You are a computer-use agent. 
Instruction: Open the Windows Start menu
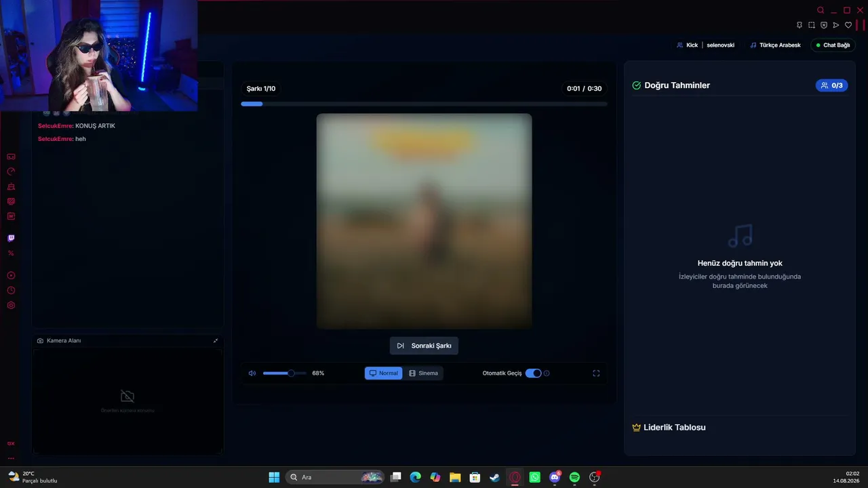274,477
